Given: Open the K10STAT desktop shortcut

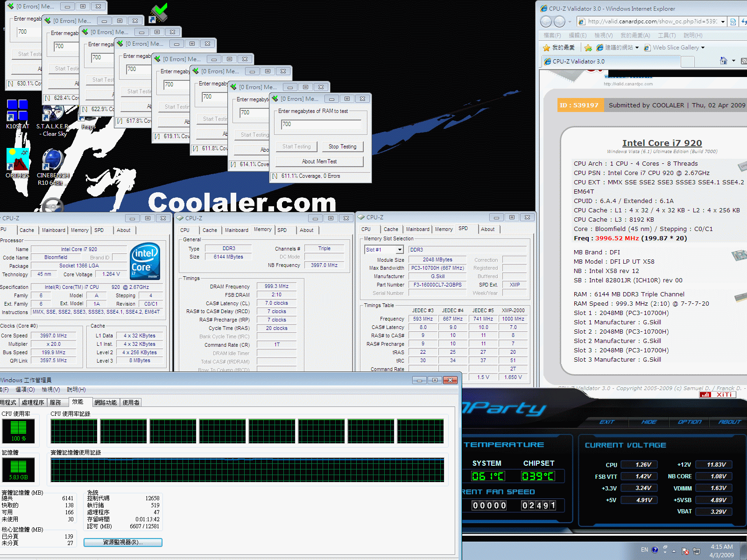Looking at the screenshot, I should point(17,114).
